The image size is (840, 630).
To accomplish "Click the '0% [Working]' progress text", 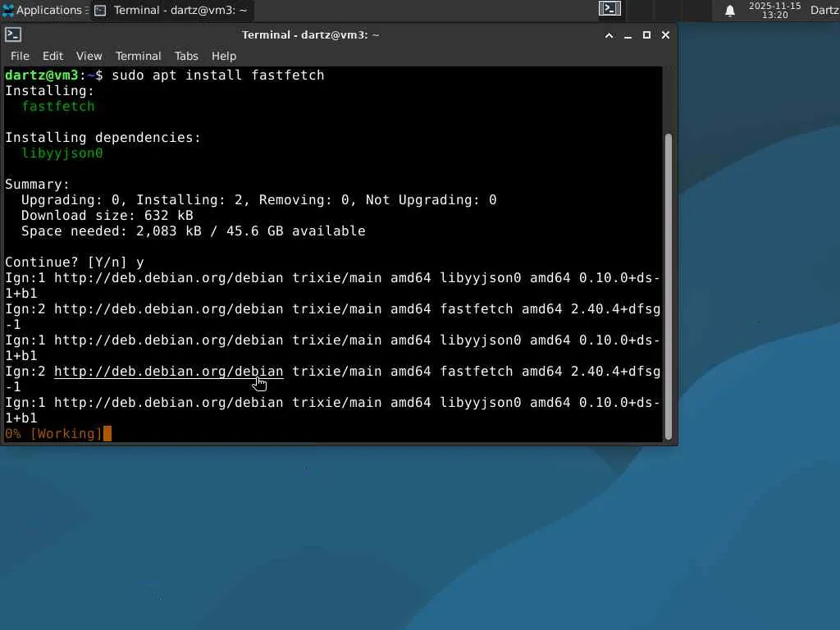I will pos(53,433).
